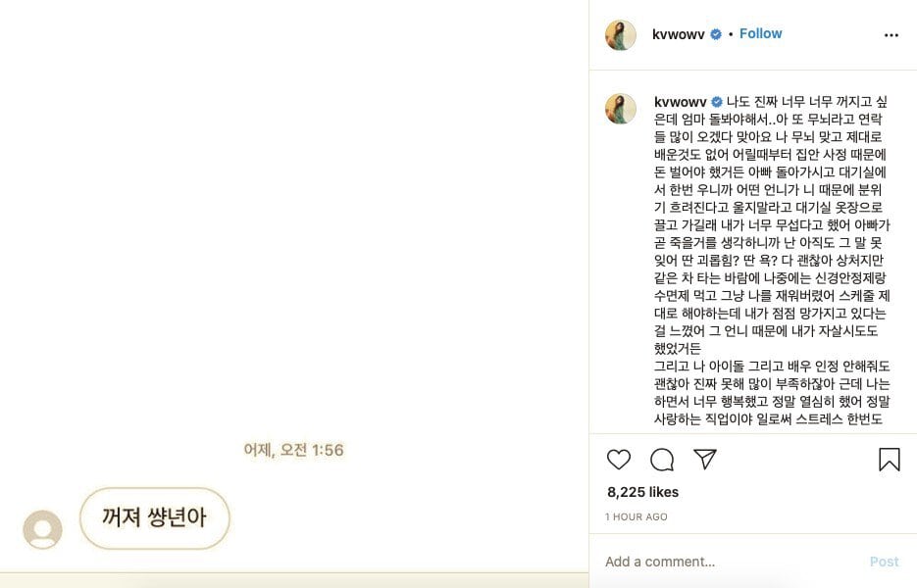This screenshot has width=917, height=588.
Task: Open the three-dot more options menu
Action: (x=891, y=35)
